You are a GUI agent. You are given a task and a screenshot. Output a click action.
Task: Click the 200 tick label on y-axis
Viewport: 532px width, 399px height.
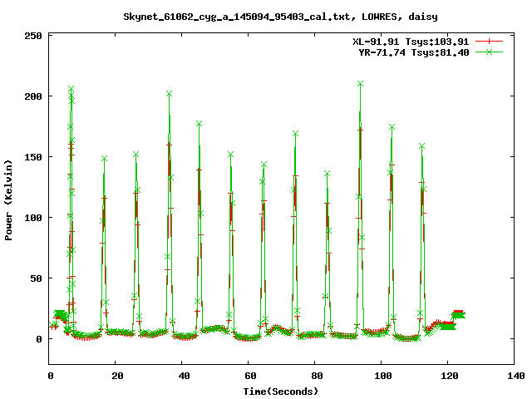coord(34,96)
